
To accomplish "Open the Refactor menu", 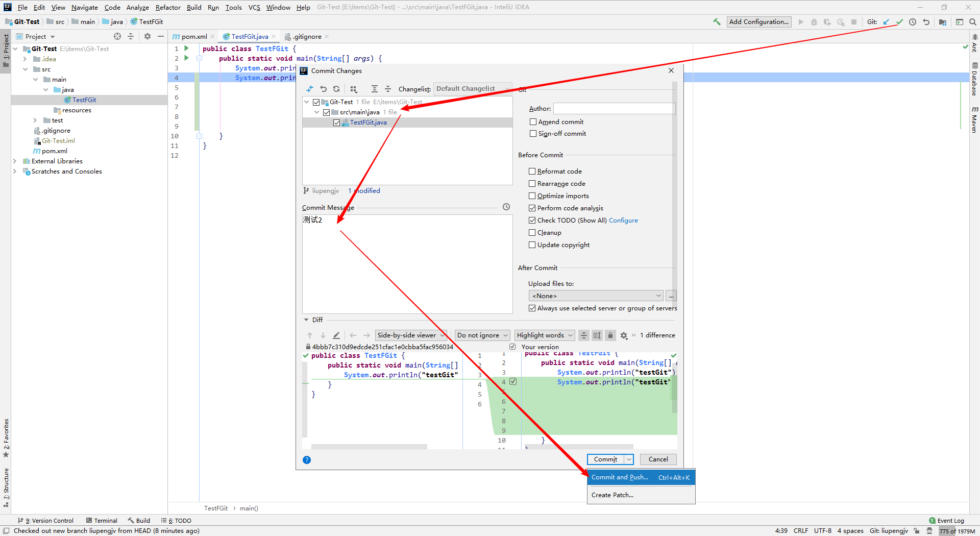I will click(x=168, y=7).
